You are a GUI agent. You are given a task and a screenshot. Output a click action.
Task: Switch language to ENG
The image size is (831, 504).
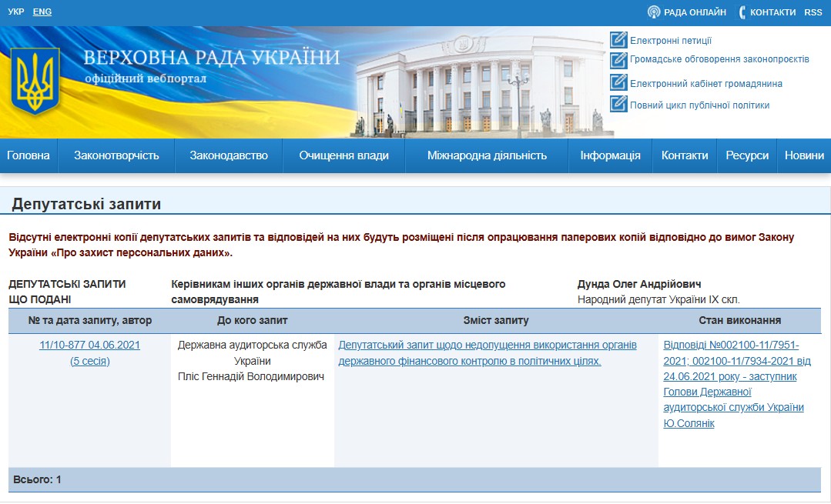[x=42, y=12]
